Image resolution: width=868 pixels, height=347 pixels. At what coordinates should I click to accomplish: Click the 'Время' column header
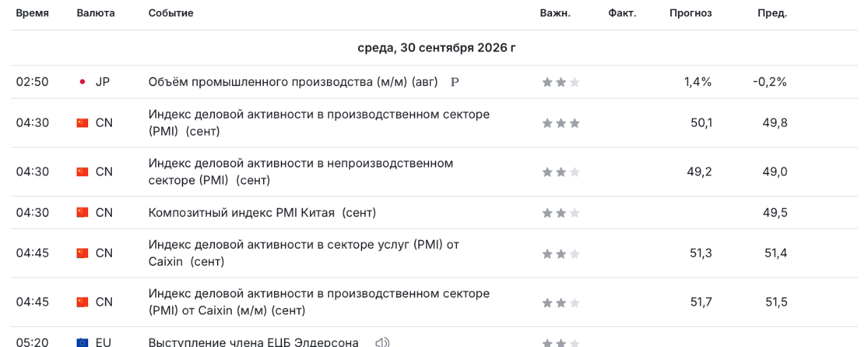click(x=33, y=14)
